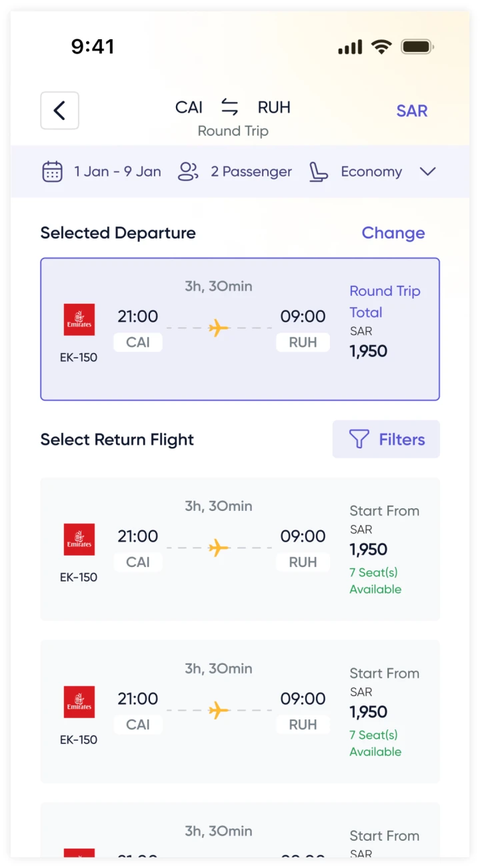Open the Economy cabin class selector
Screen dimensions: 480x868
(x=371, y=172)
